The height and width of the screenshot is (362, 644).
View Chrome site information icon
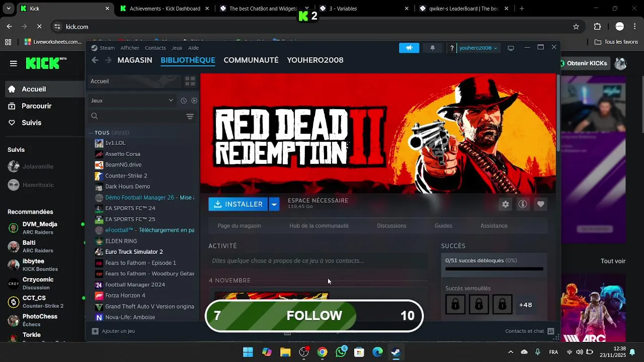57,27
